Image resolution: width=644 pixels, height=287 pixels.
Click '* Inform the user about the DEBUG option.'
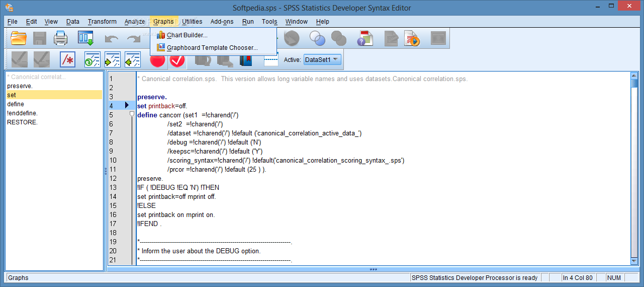pyautogui.click(x=199, y=251)
